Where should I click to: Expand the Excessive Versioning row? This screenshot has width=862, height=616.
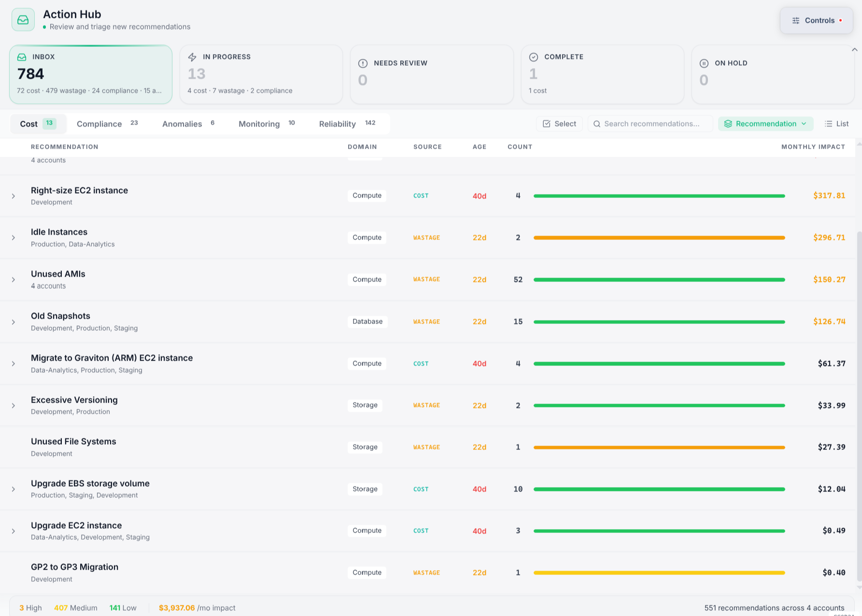(14, 406)
